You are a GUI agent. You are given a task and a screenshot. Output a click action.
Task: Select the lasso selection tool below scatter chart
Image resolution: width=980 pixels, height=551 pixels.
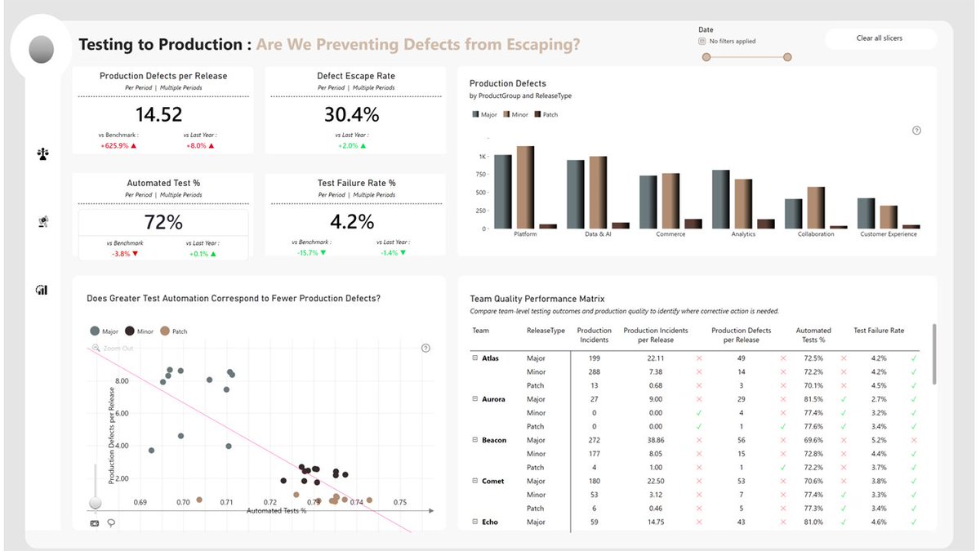click(x=110, y=523)
